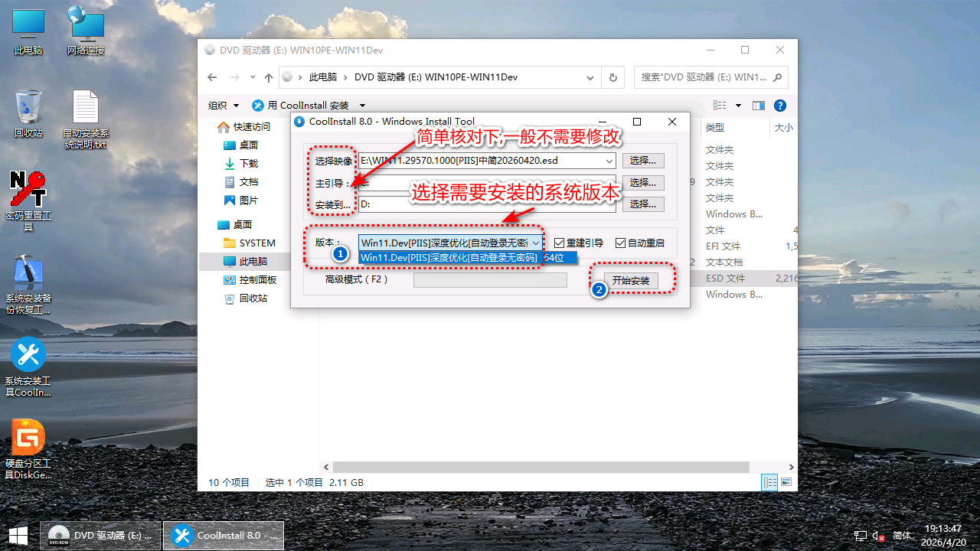Switch to CoolInstall 8.0 taskbar item

(x=224, y=536)
